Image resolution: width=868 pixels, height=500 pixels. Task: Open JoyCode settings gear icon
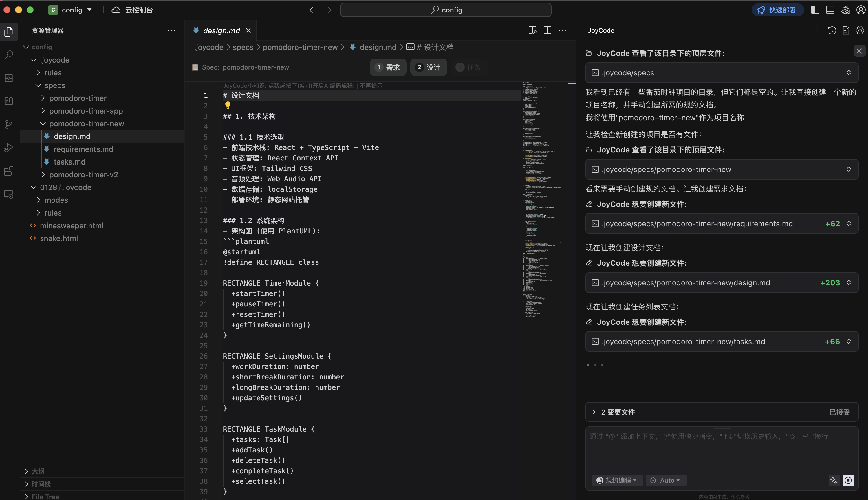click(x=860, y=30)
